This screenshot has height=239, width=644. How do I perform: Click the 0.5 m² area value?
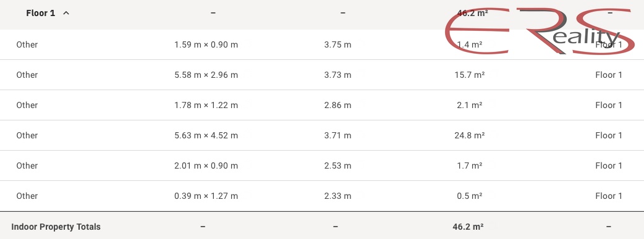point(470,196)
